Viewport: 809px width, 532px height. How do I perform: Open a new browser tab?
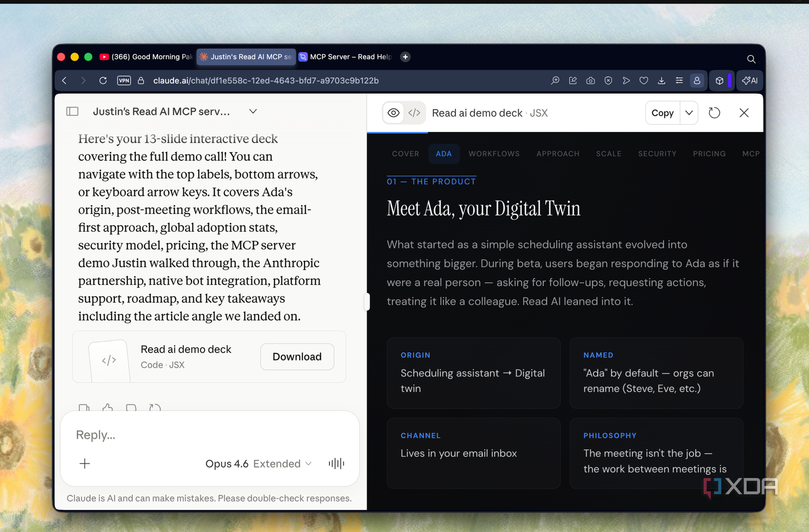[405, 57]
